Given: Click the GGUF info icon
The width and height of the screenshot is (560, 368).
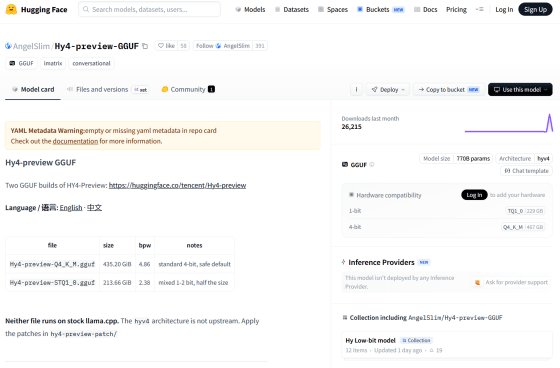Looking at the screenshot, I should coord(372,165).
